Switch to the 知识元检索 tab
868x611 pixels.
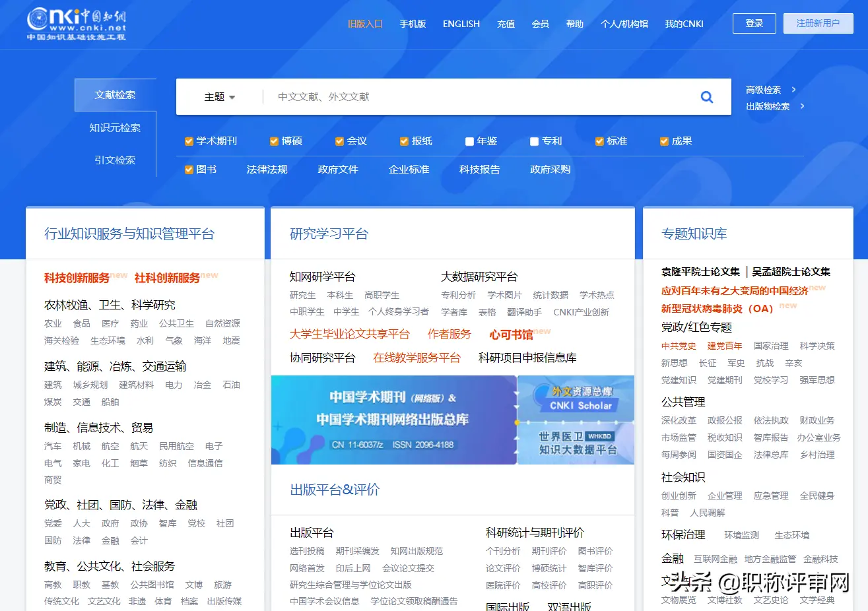pyautogui.click(x=116, y=128)
